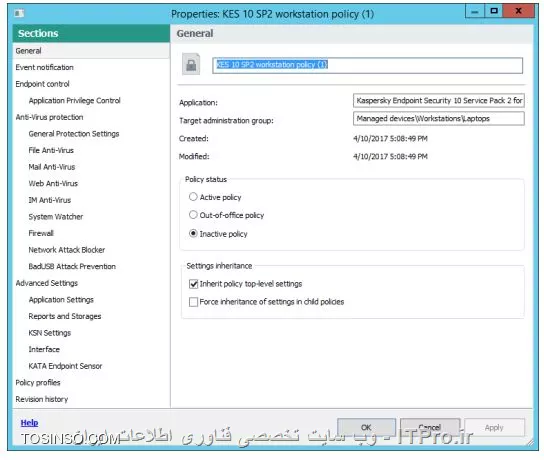Open the Firewall section
This screenshot has height=460, width=544.
pyautogui.click(x=41, y=233)
